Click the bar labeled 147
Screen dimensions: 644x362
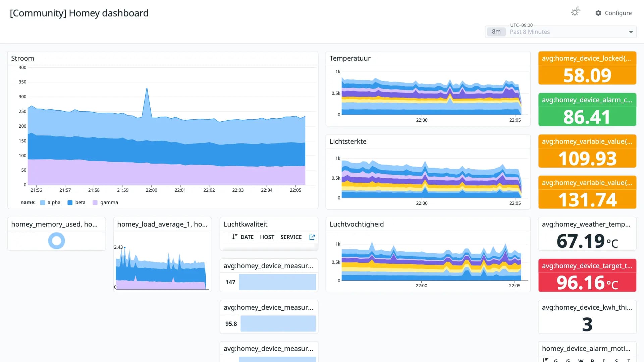coord(277,282)
